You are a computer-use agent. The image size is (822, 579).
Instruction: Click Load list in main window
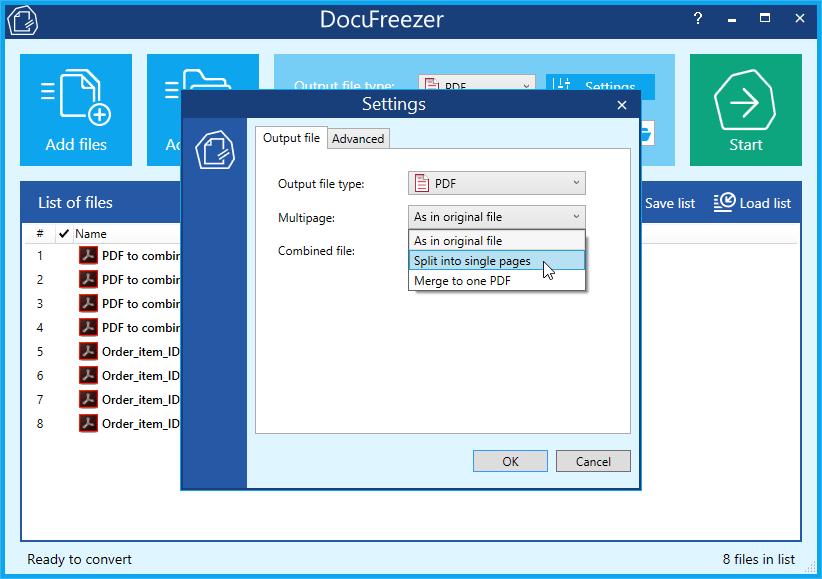click(752, 203)
